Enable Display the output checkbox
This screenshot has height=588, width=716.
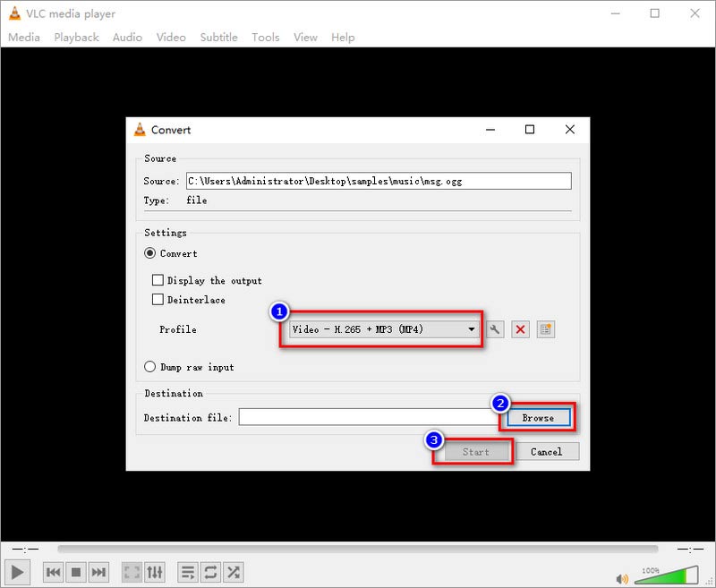[158, 279]
